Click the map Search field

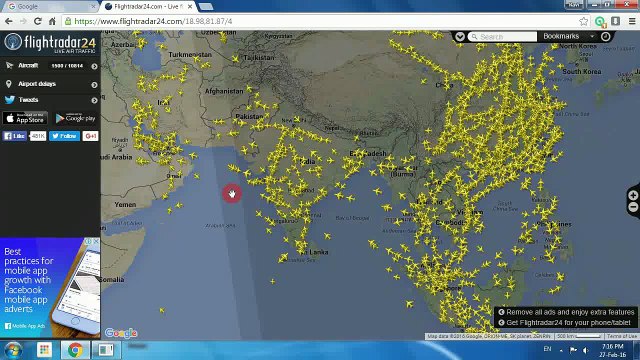[502, 37]
